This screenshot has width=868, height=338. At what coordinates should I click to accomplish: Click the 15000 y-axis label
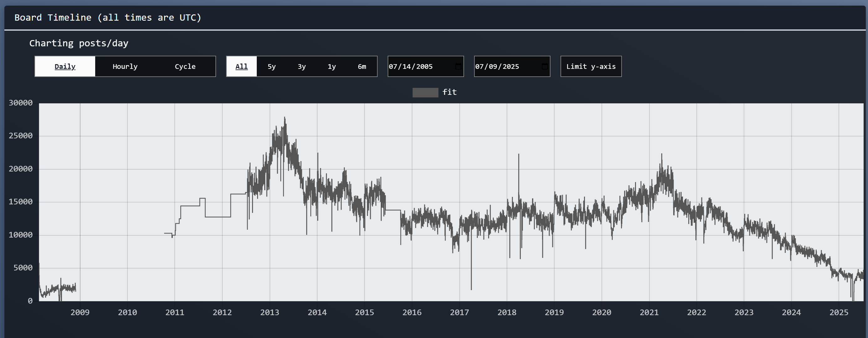21,202
